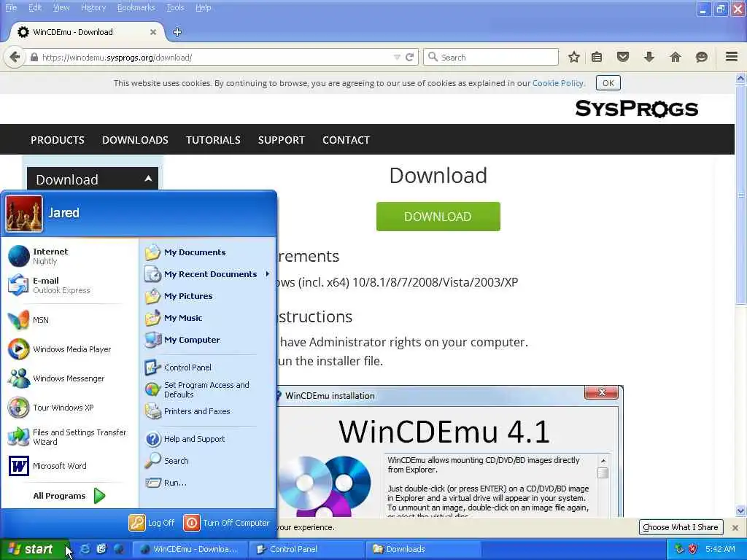Viewport: 747px width, 560px height.
Task: Click Choose What I Share button
Action: pyautogui.click(x=681, y=527)
